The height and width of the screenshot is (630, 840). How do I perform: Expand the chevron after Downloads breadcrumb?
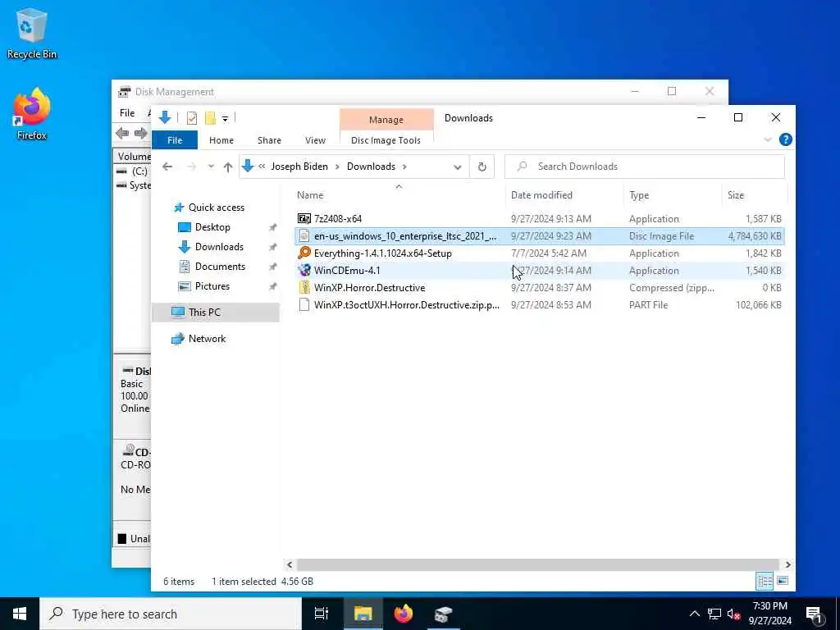click(404, 167)
